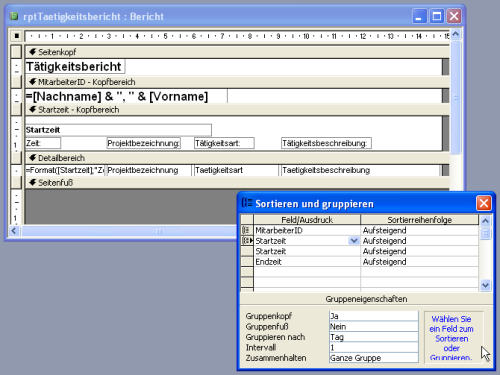500x375 pixels.
Task: Select the bold Startzeit textbox in group header
Action: pyautogui.click(x=118, y=130)
